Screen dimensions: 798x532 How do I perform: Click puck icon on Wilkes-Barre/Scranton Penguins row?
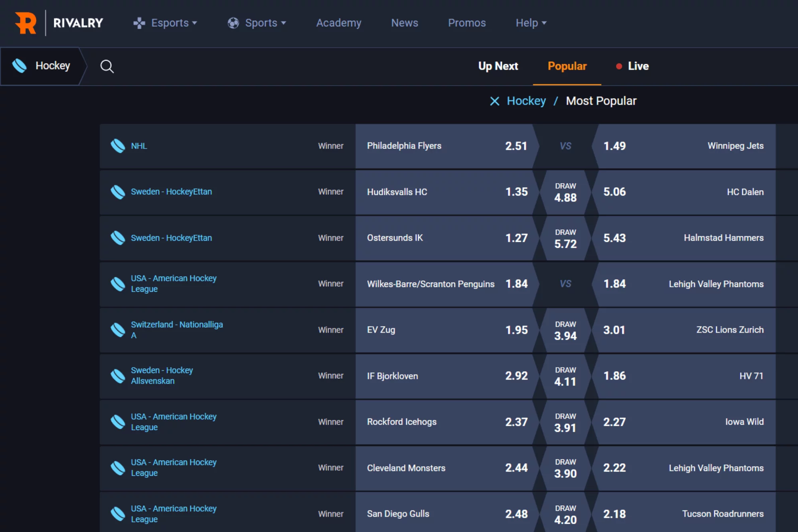118,284
